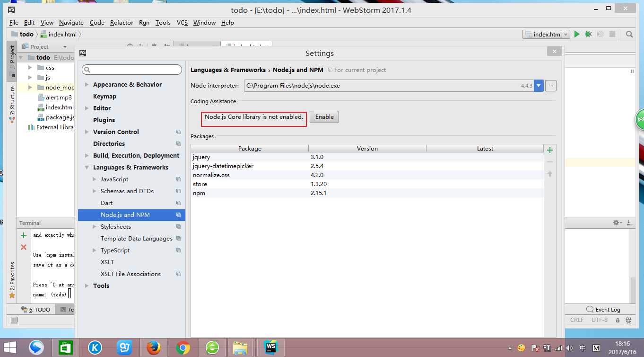Expand the Tools settings group
Image resolution: width=644 pixels, height=357 pixels.
click(x=87, y=286)
